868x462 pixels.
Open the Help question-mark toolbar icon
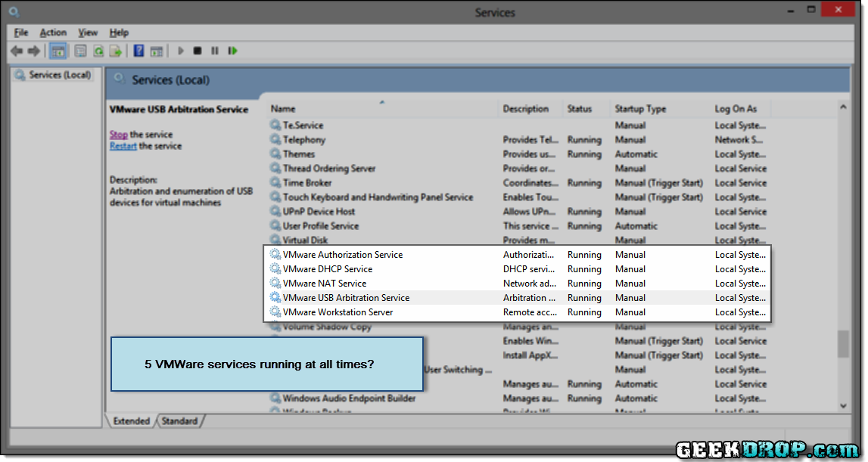(139, 51)
